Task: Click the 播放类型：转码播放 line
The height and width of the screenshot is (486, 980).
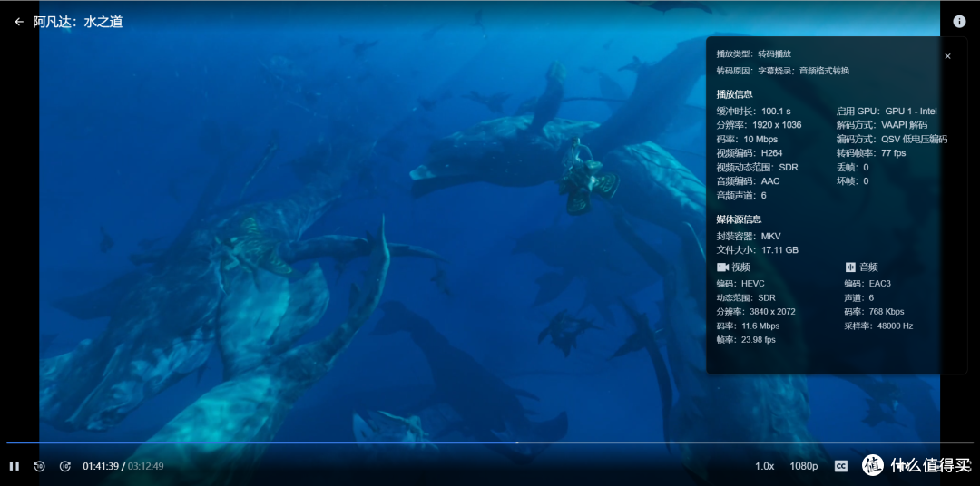Action: click(753, 54)
